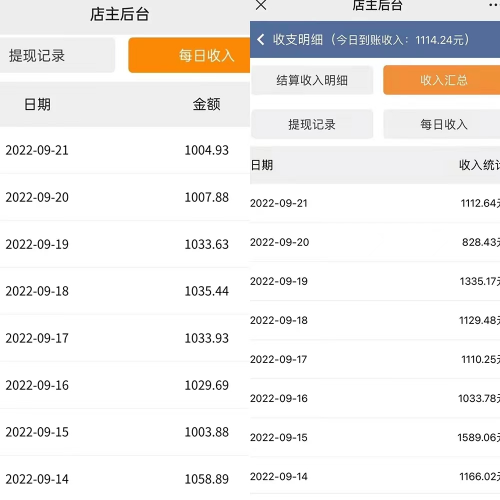Viewport: 500px width, 500px height.
Task: Open the more options dots icon
Action: pos(494,5)
